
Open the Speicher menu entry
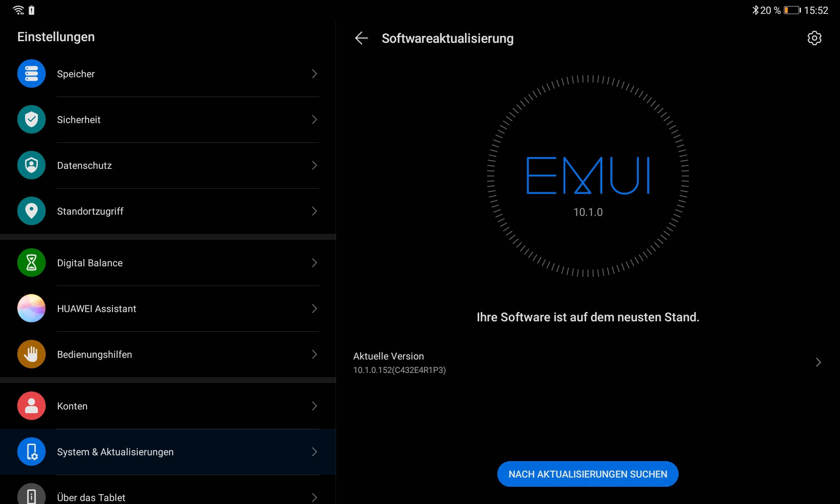(168, 74)
